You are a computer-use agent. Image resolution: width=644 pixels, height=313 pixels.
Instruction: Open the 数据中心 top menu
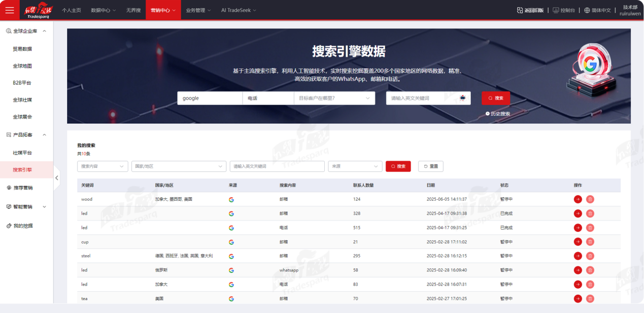103,10
